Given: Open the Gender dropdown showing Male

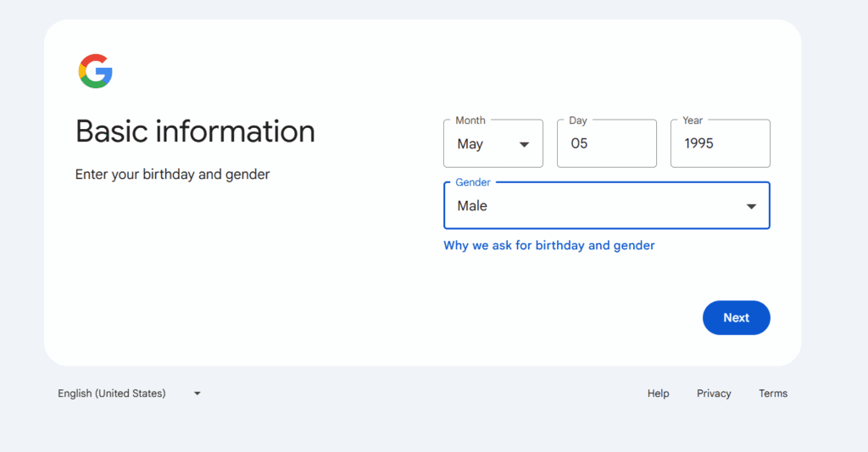Looking at the screenshot, I should [x=606, y=206].
